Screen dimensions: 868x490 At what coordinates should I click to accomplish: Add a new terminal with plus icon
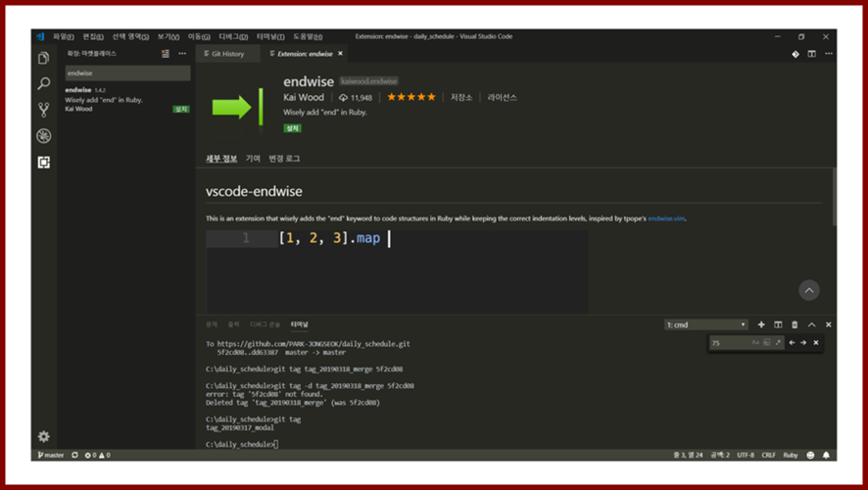pyautogui.click(x=761, y=324)
